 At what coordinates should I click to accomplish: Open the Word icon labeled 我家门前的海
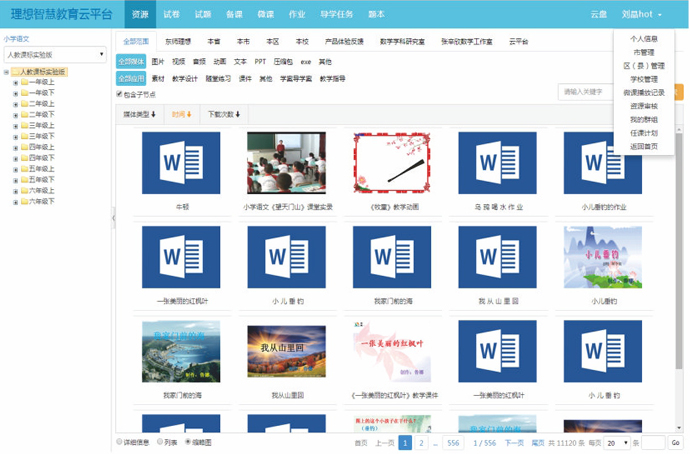tap(392, 257)
